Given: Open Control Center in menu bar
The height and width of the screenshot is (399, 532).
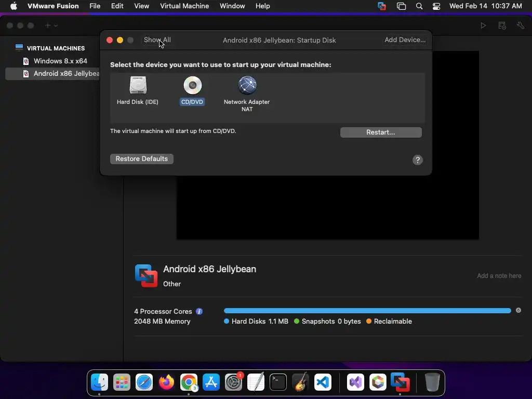Looking at the screenshot, I should click(436, 6).
